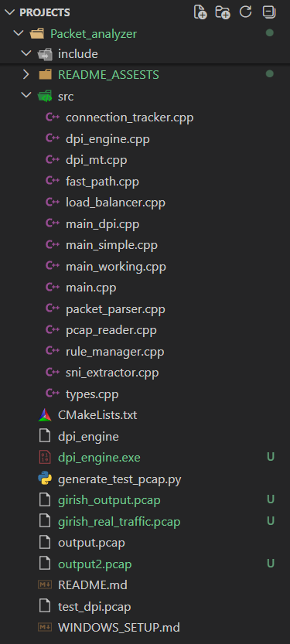
Task: Click the C++ icon of dpi_engine.cpp
Action: click(x=53, y=139)
